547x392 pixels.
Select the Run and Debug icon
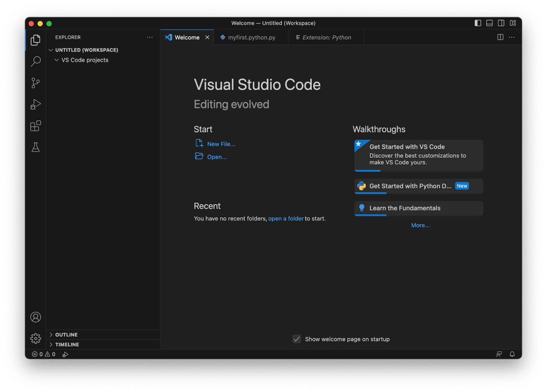(x=36, y=104)
